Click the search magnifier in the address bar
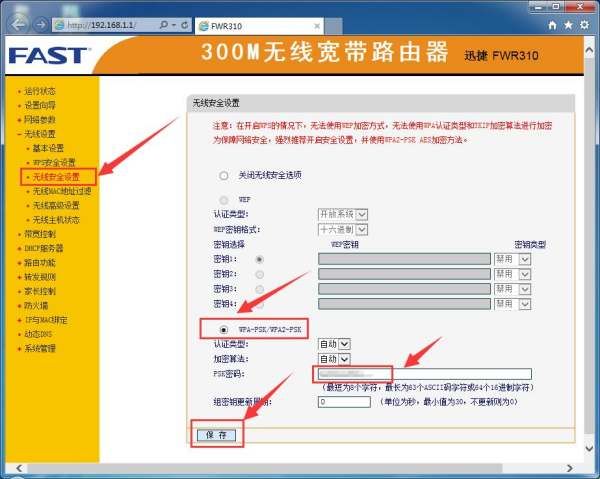 [x=163, y=25]
